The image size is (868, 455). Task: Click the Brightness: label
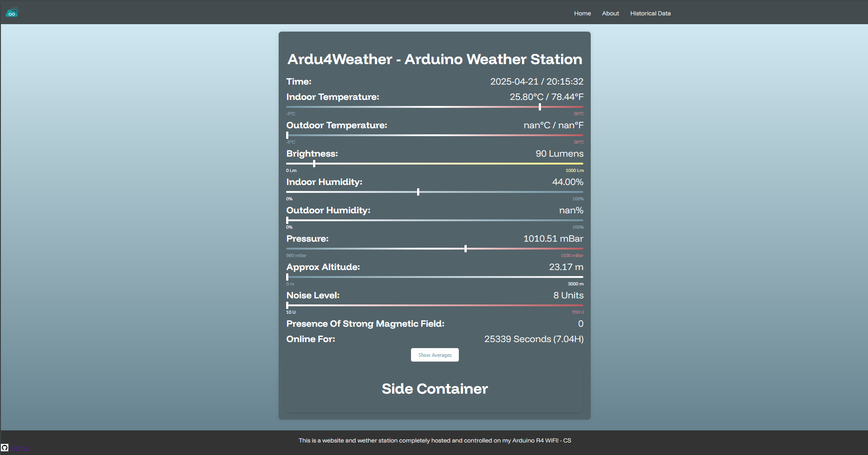click(x=312, y=153)
